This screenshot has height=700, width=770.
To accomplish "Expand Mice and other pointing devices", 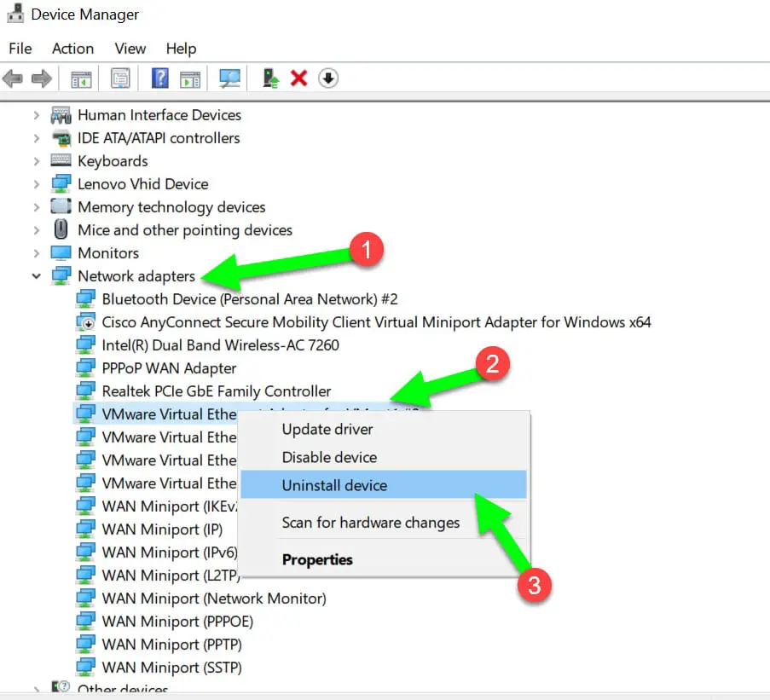I will (37, 230).
